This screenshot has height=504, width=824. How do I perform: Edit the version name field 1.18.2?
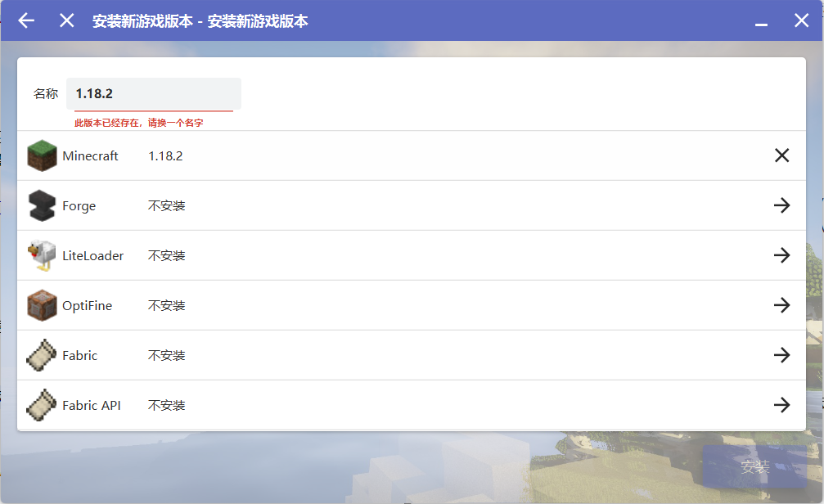point(154,94)
